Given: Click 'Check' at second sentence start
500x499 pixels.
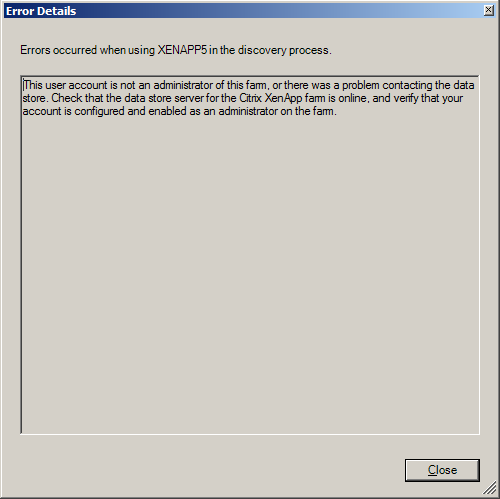Looking at the screenshot, I should tap(66, 98).
